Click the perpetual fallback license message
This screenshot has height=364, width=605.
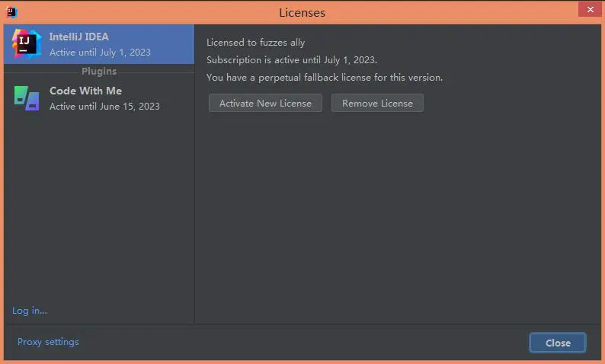(x=324, y=78)
